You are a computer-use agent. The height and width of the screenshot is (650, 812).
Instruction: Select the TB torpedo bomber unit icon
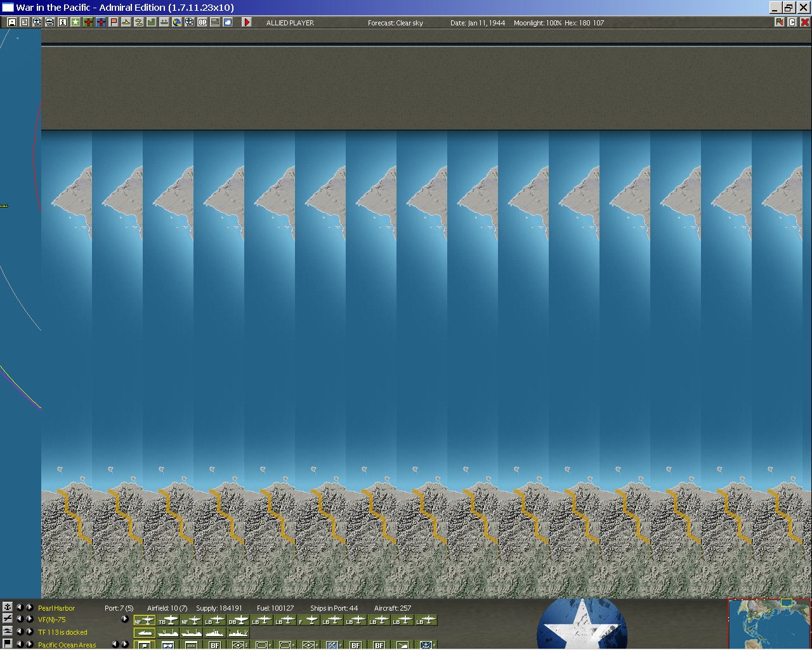[168, 620]
